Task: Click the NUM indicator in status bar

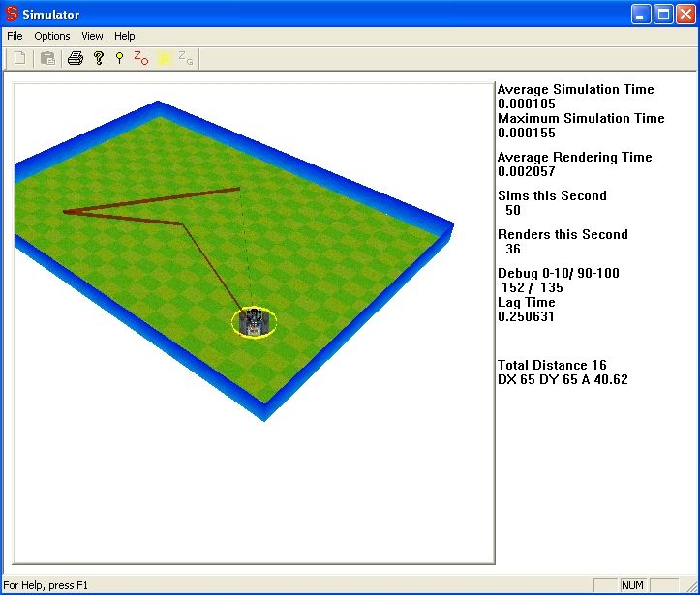Action: pyautogui.click(x=632, y=585)
